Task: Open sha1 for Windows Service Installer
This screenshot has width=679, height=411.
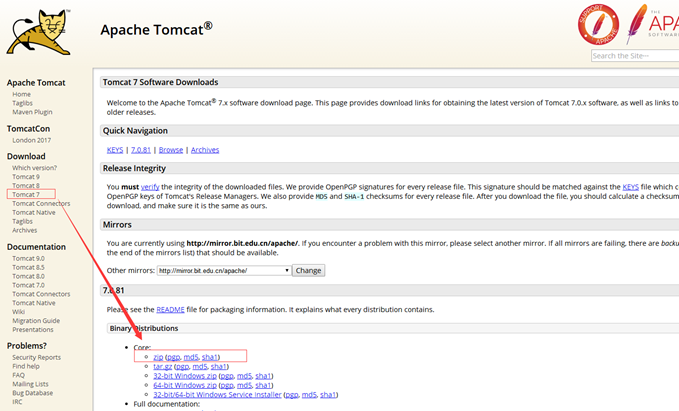Action: [328, 395]
